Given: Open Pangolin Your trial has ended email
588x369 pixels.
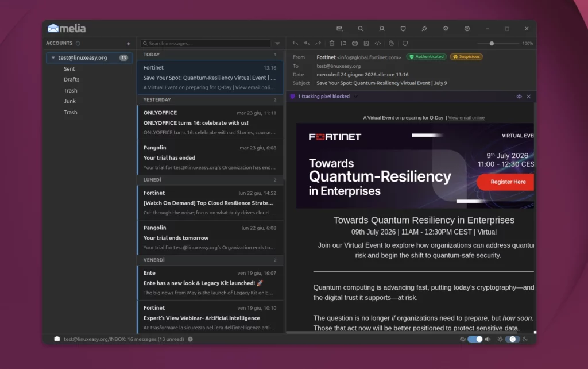Looking at the screenshot, I should click(210, 157).
